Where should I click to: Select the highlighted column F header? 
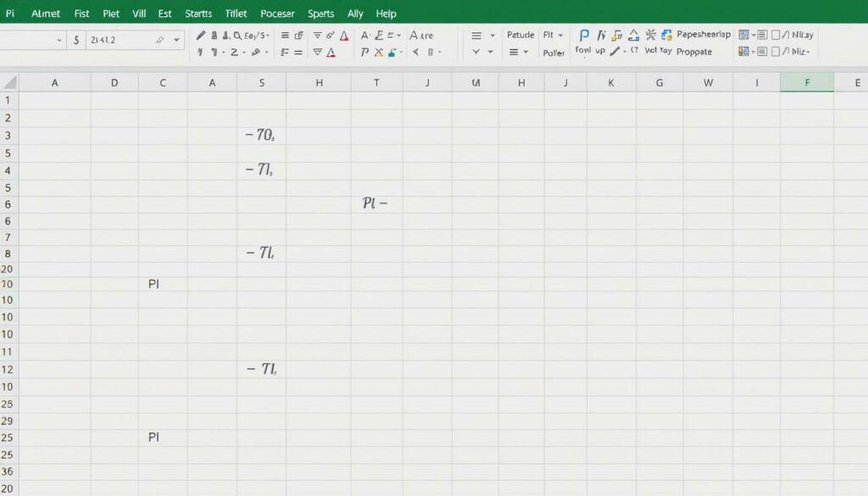click(x=807, y=83)
